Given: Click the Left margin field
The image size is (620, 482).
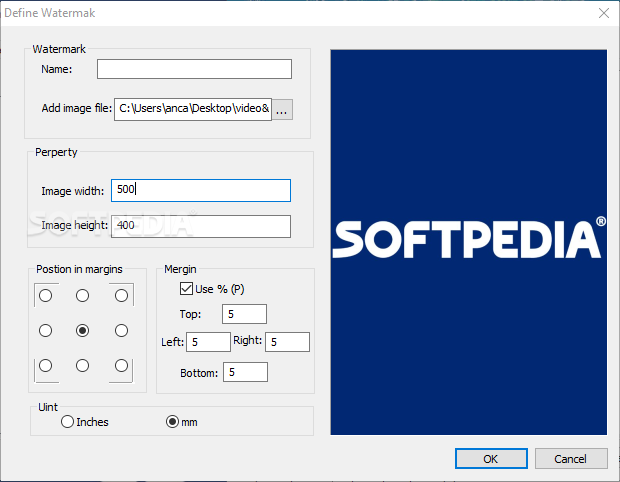Looking at the screenshot, I should [208, 342].
